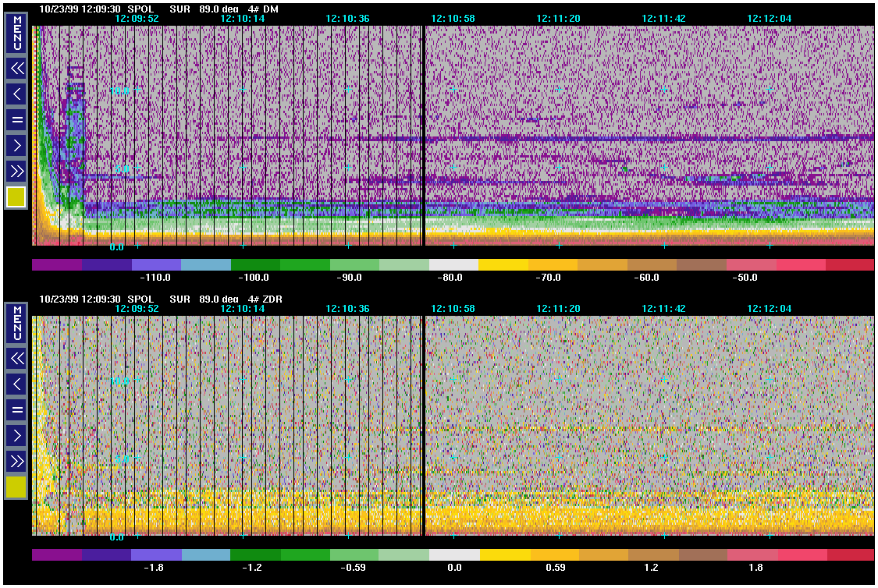878x588 pixels.
Task: Click the 4# ZDR field label in bottom header
Action: pos(265,299)
